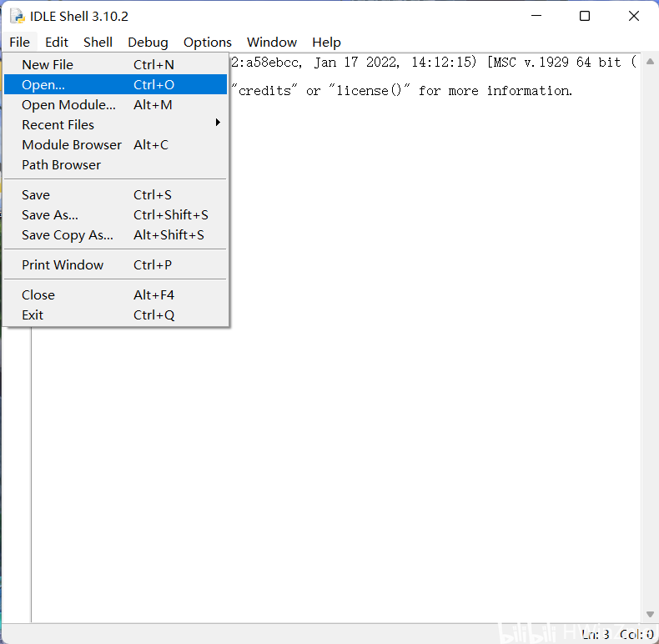
Task: Click the scrollbar up arrow
Action: pos(650,62)
